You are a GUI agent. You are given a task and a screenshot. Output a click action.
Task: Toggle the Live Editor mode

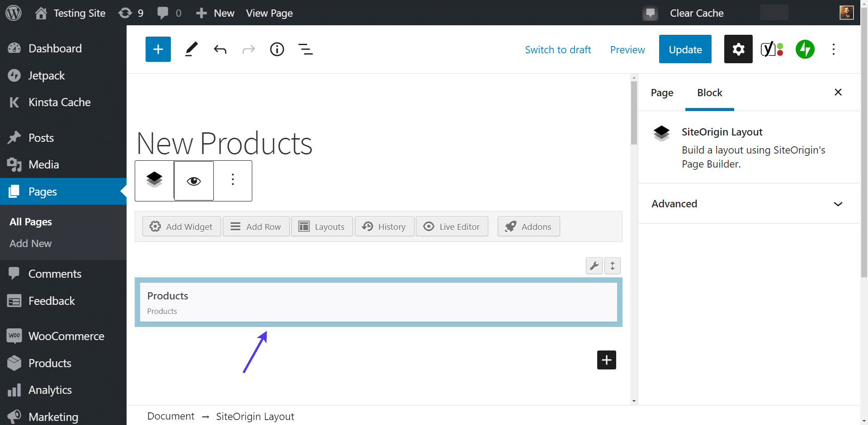[x=452, y=227]
